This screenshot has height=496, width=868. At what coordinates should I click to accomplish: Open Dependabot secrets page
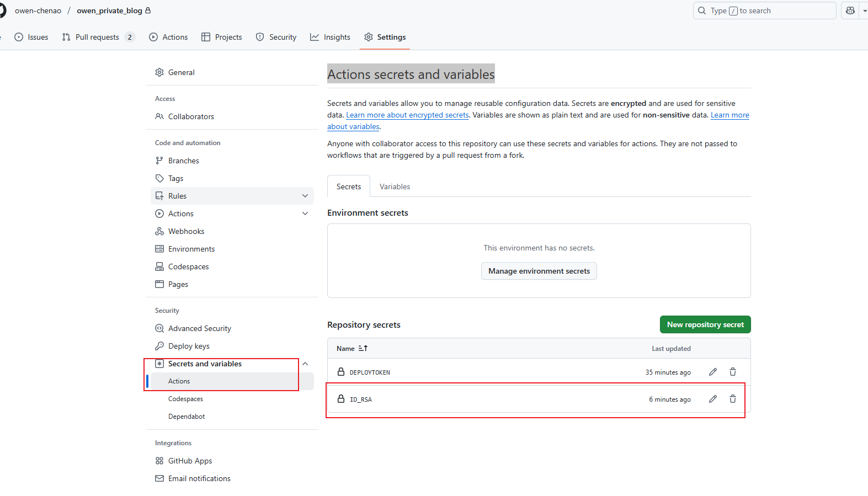point(187,417)
